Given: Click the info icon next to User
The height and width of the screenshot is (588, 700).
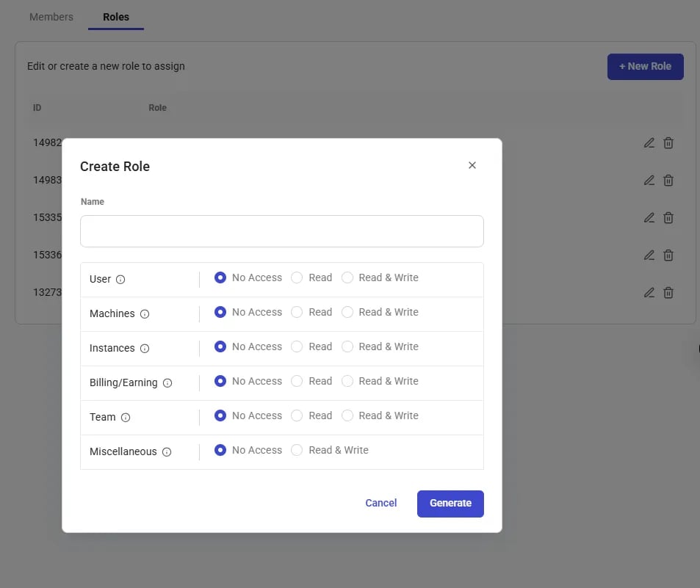Looking at the screenshot, I should 120,279.
